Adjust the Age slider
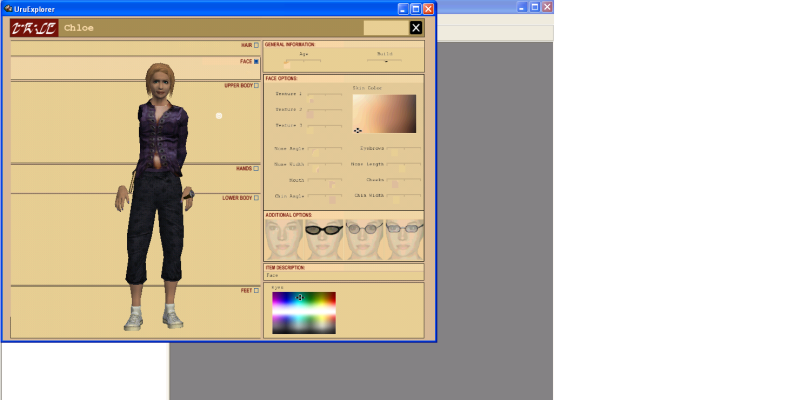Image resolution: width=800 pixels, height=400 pixels. click(303, 61)
